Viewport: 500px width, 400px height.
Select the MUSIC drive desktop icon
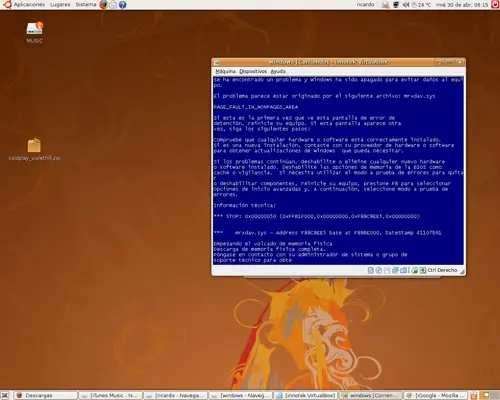coord(34,32)
